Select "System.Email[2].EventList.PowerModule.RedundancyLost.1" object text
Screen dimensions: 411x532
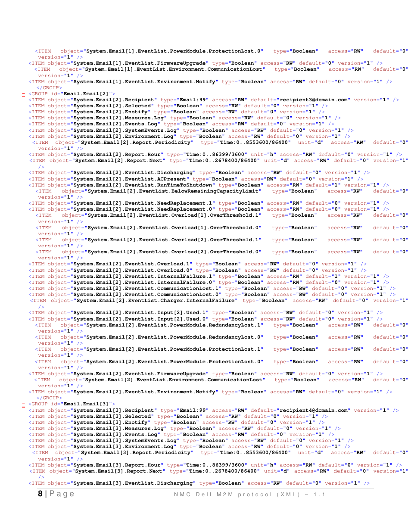[174, 325]
